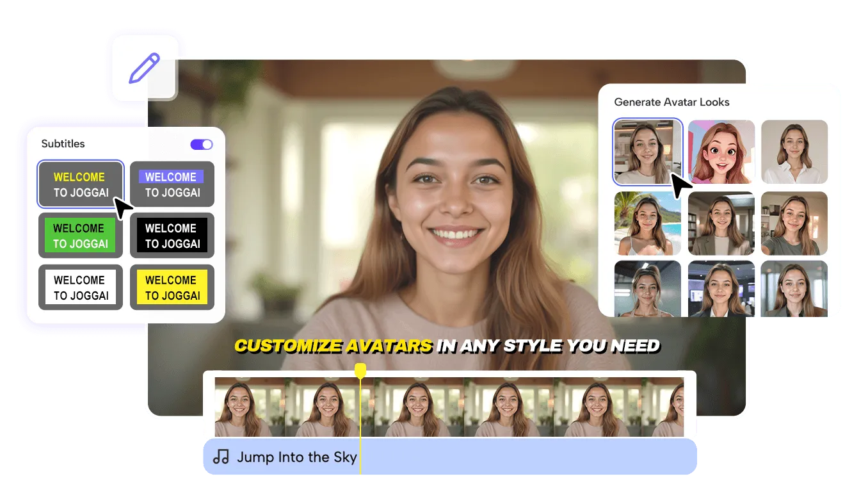Select the cartoon-style avatar look

coord(721,152)
